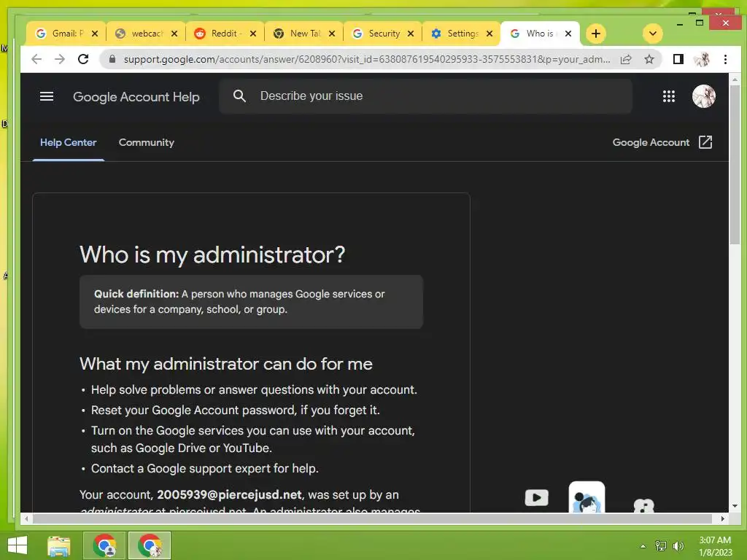Screen dimensions: 747x560
Task: Open the network tray icon
Action: click(661, 546)
